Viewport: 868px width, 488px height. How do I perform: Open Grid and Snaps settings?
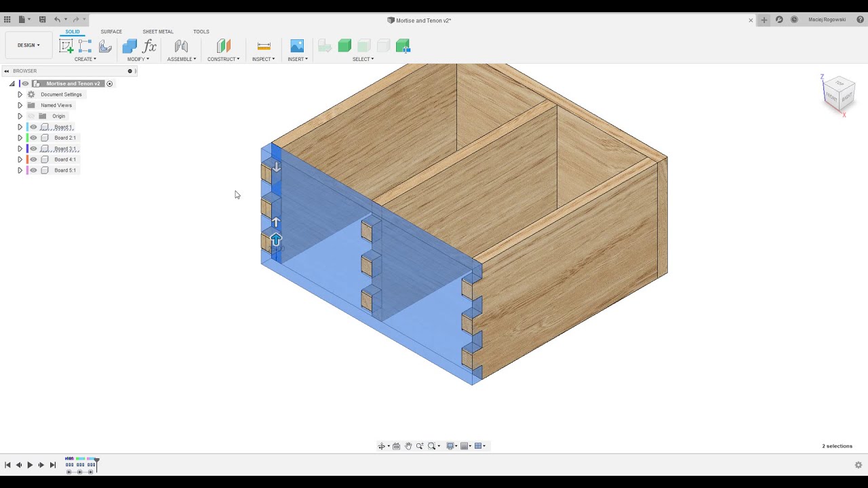466,446
